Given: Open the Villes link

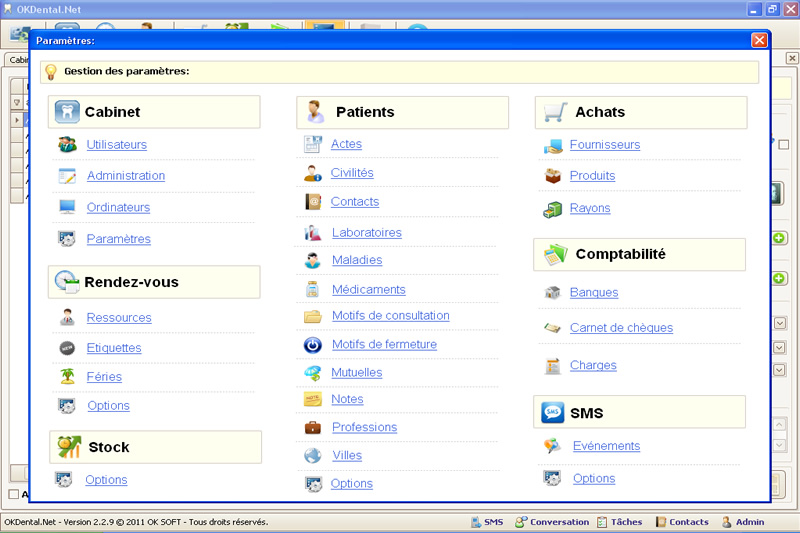Looking at the screenshot, I should click(x=347, y=455).
